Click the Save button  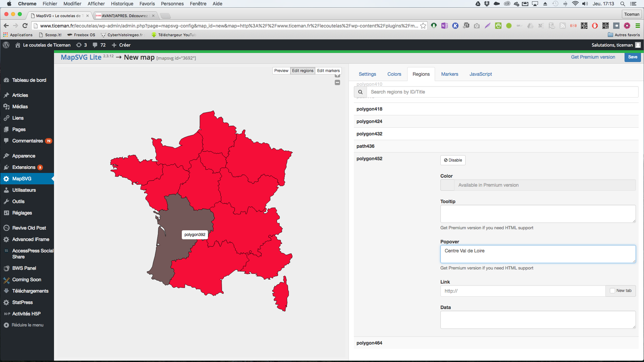click(x=633, y=57)
